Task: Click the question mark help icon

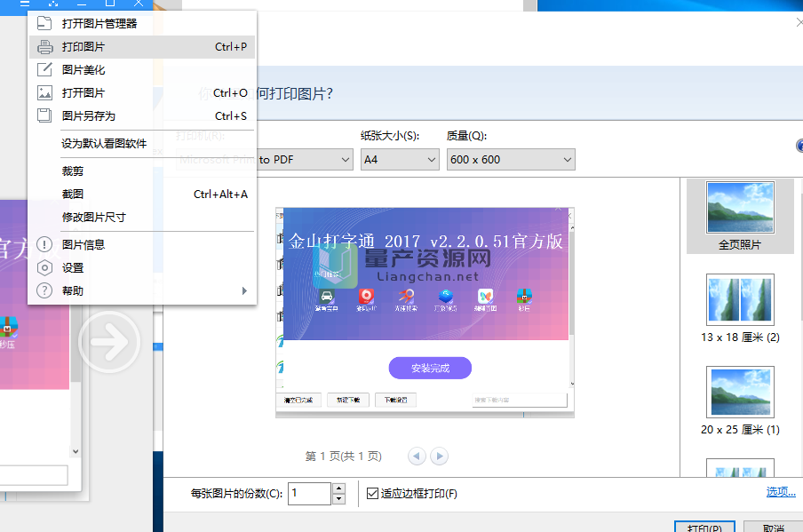Action: click(x=44, y=290)
